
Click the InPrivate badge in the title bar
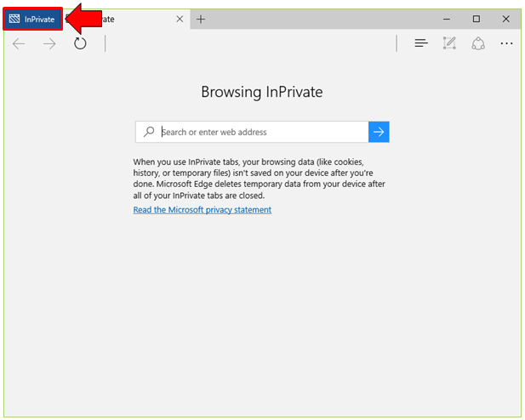click(x=33, y=19)
